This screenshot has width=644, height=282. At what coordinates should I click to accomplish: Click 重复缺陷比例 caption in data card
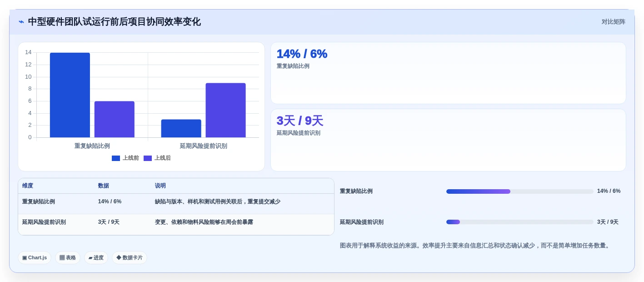[x=293, y=66]
